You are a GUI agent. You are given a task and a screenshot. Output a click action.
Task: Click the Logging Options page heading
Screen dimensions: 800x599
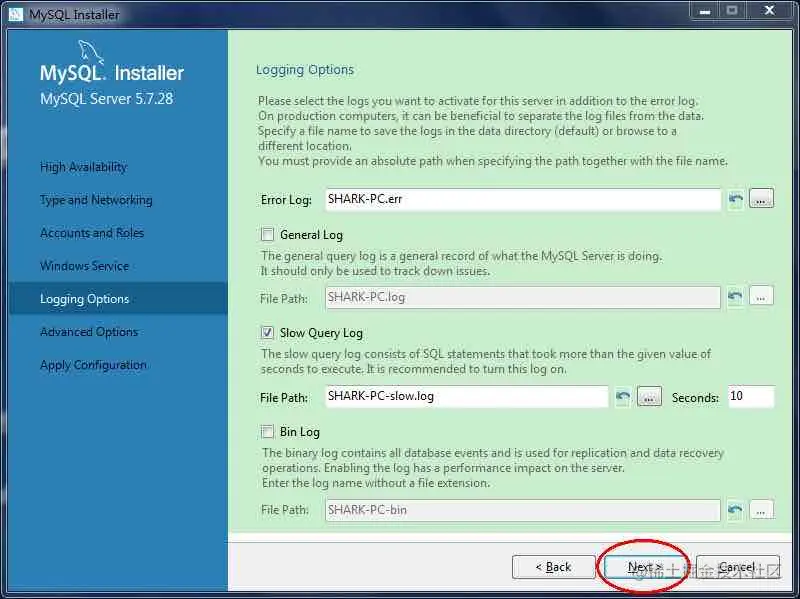305,70
